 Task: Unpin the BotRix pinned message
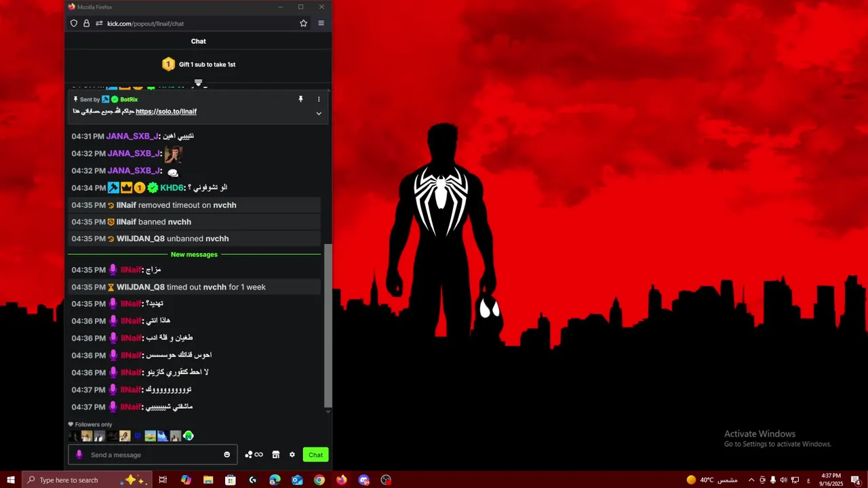click(300, 99)
